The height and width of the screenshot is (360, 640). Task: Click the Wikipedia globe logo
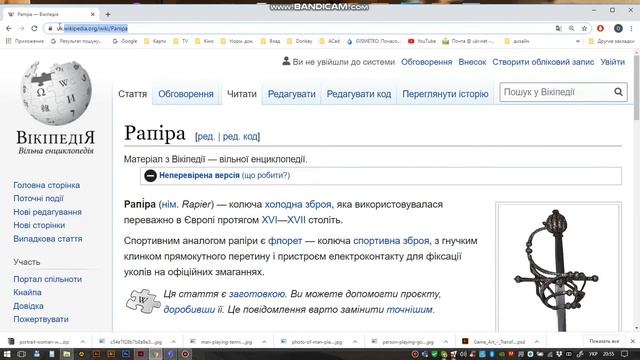(56, 93)
